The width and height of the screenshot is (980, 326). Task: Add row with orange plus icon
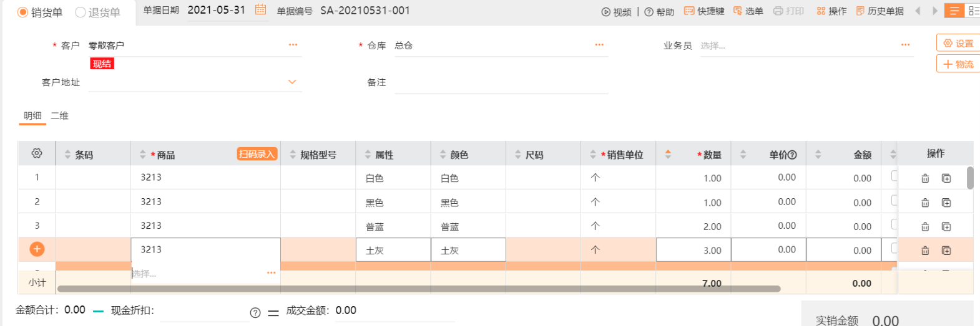(37, 249)
